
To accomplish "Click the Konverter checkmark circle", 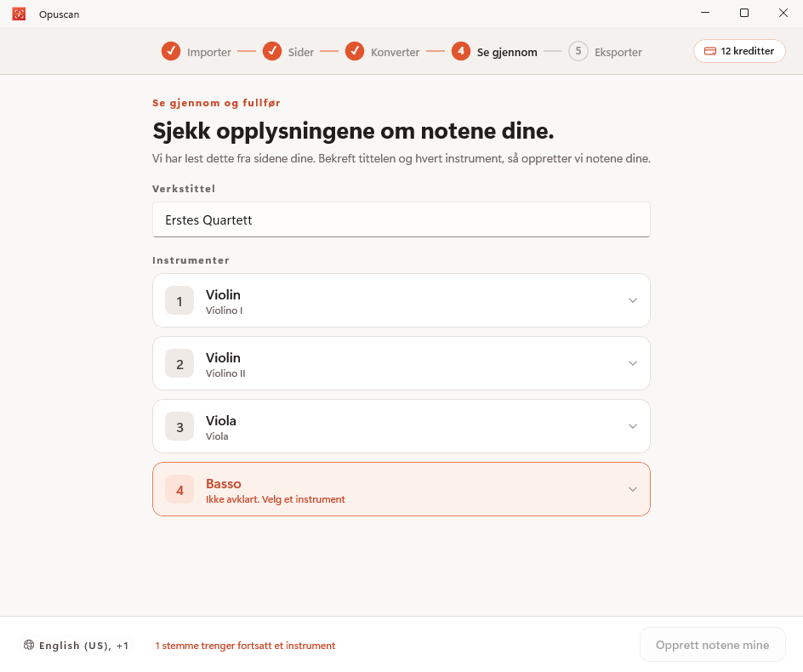I will [355, 51].
